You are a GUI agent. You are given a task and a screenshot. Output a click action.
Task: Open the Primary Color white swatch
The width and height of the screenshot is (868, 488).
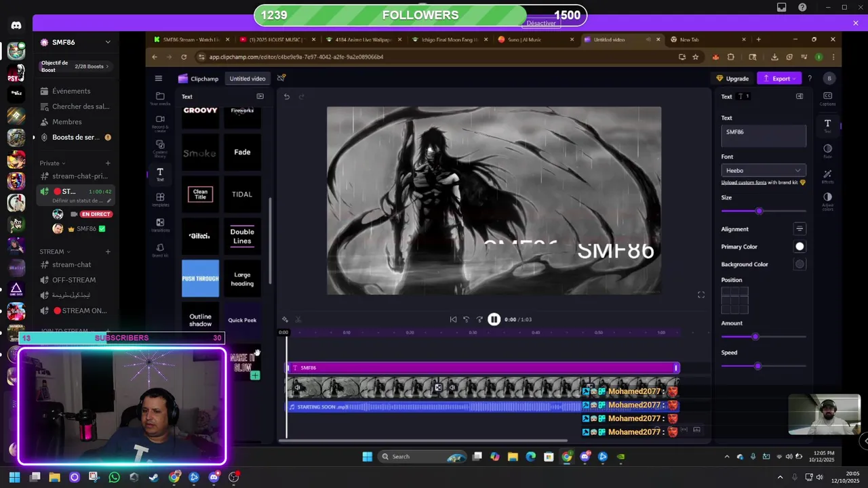coord(800,247)
